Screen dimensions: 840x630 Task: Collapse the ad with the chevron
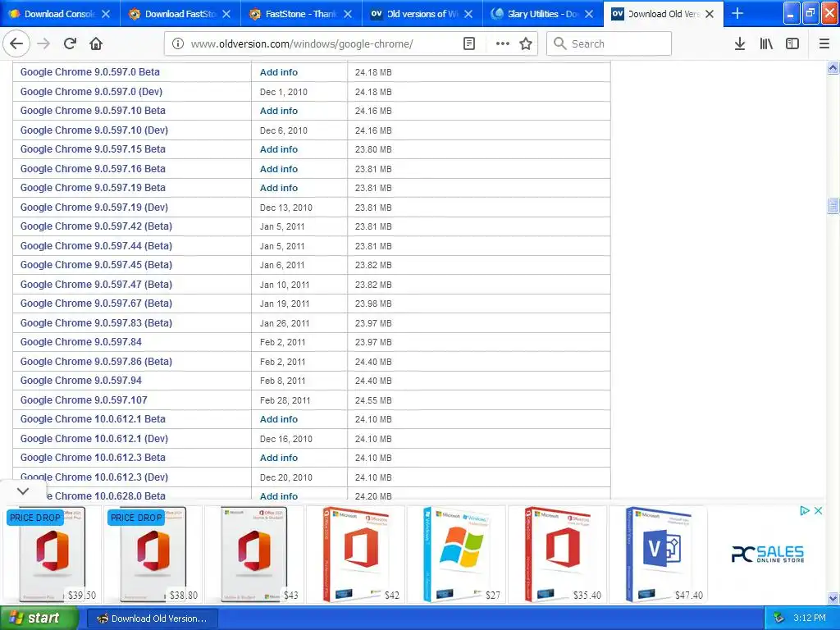tap(22, 491)
